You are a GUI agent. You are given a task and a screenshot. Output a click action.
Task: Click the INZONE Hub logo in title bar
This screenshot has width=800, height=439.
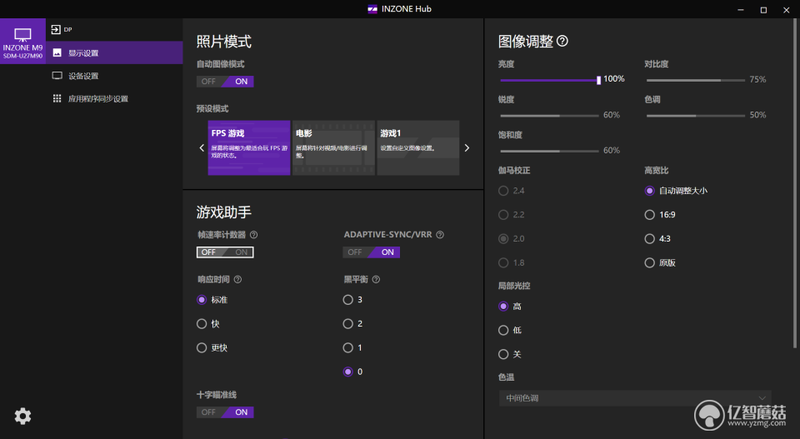[372, 9]
